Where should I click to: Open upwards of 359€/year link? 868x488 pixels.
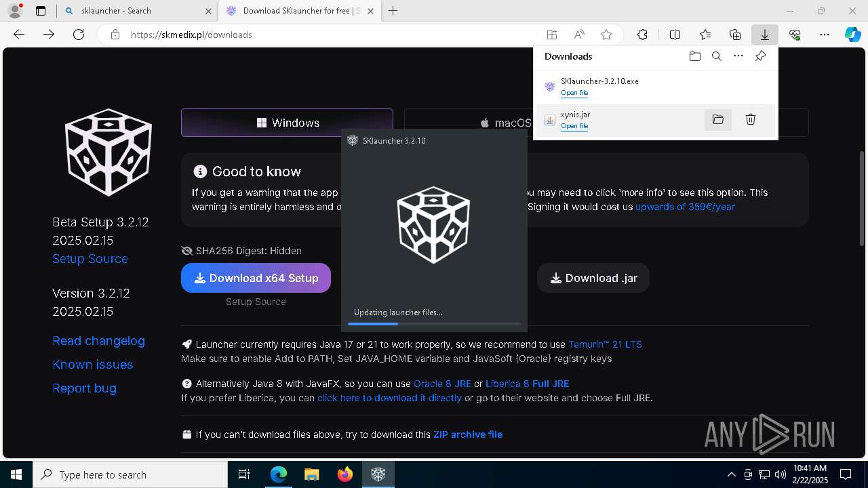click(x=685, y=207)
